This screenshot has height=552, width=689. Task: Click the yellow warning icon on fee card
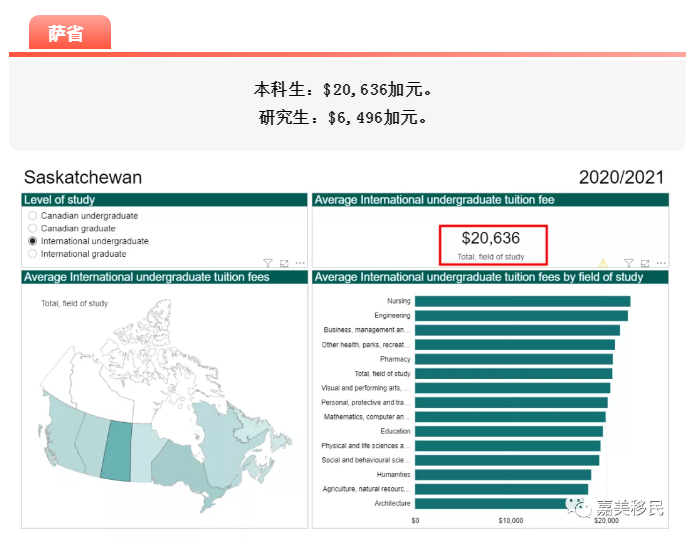(x=603, y=263)
